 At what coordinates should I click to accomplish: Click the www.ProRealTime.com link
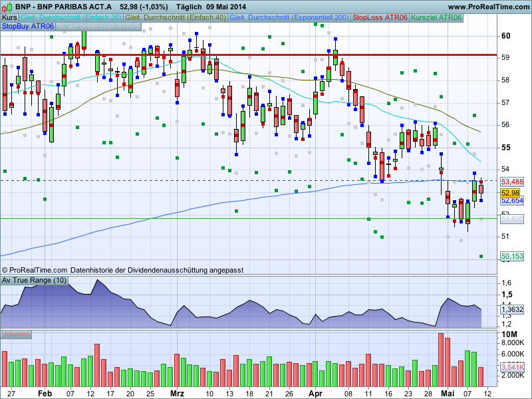[489, 7]
